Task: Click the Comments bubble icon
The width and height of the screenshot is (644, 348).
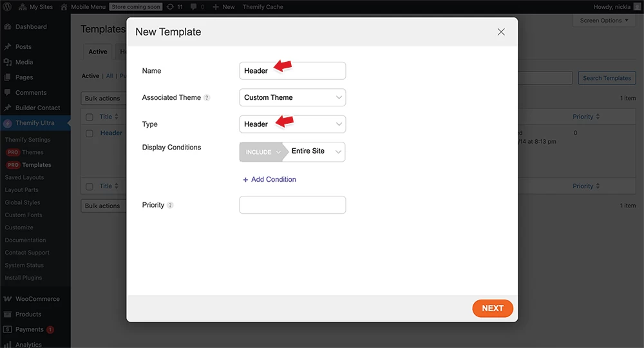Action: [x=8, y=93]
